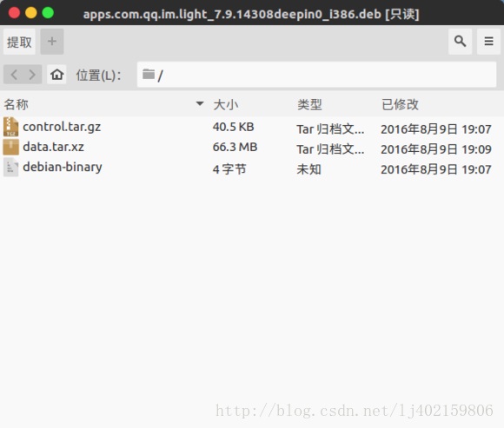Click the data.tar.xz package icon
Viewport: 504px width, 428px height.
pos(11,147)
